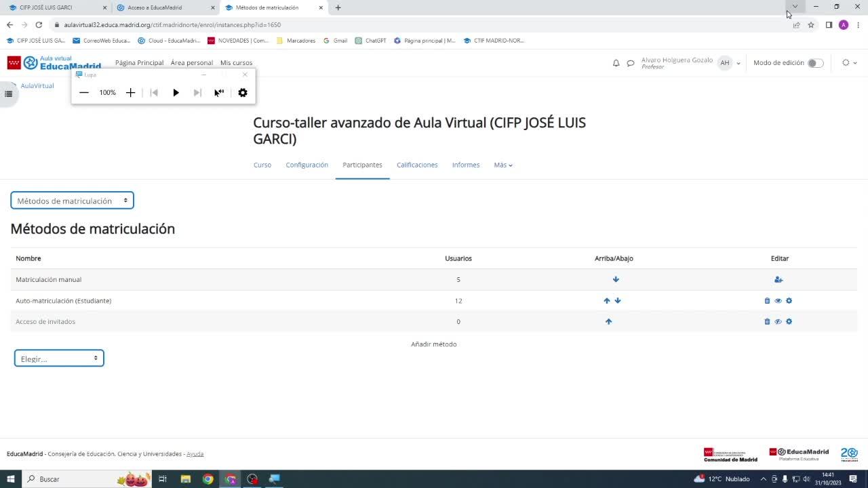Image resolution: width=868 pixels, height=488 pixels.
Task: Click Lupa next reading button
Action: [197, 93]
